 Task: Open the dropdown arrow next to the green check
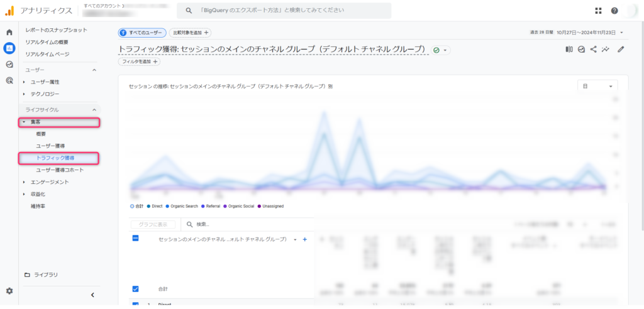click(445, 50)
